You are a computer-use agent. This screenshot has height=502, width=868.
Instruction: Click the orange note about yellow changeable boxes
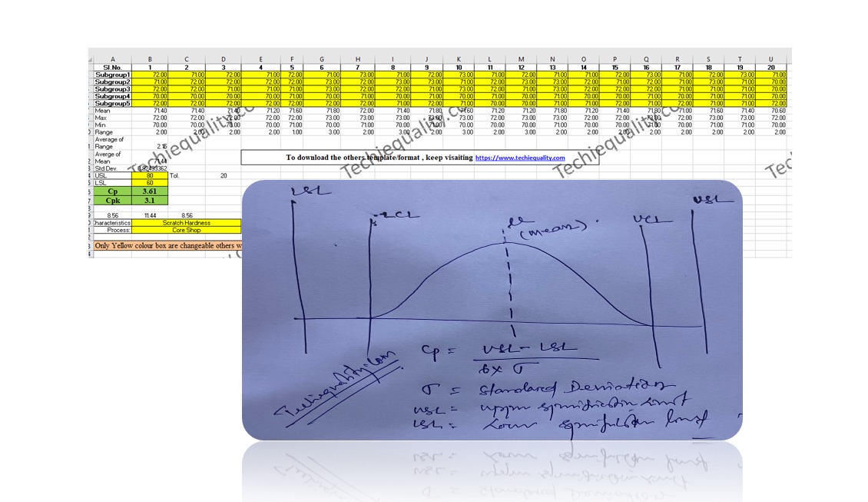click(169, 244)
